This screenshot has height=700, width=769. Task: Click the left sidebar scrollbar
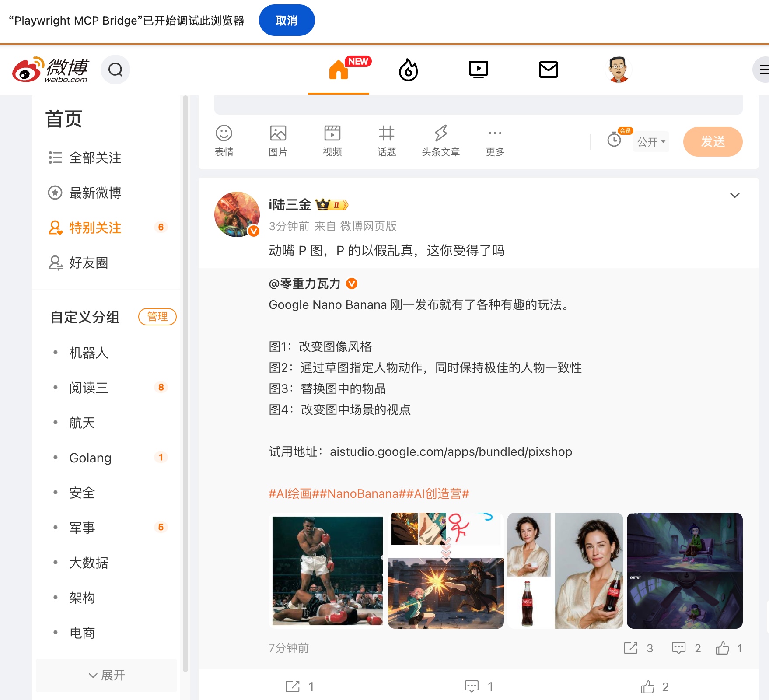[x=185, y=384]
